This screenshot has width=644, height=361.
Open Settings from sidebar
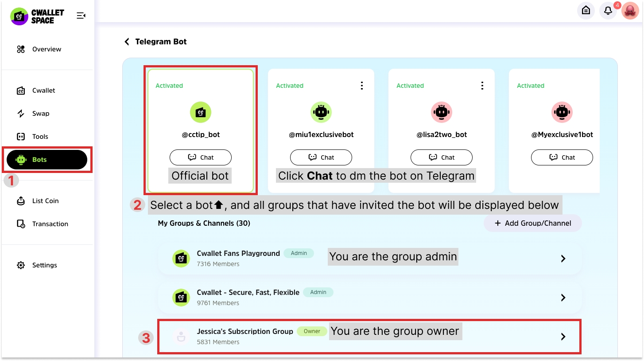click(x=44, y=265)
